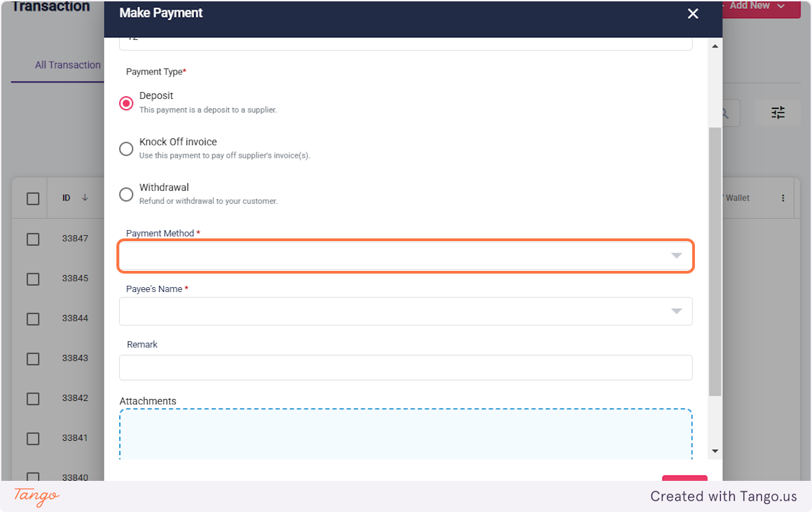Open the Payee's Name dropdown

[406, 312]
